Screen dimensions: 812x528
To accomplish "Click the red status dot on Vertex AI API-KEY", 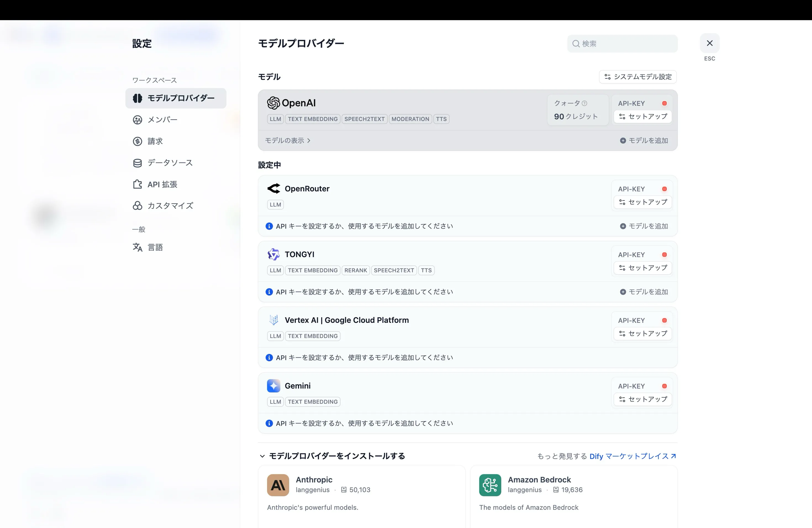I will (665, 321).
